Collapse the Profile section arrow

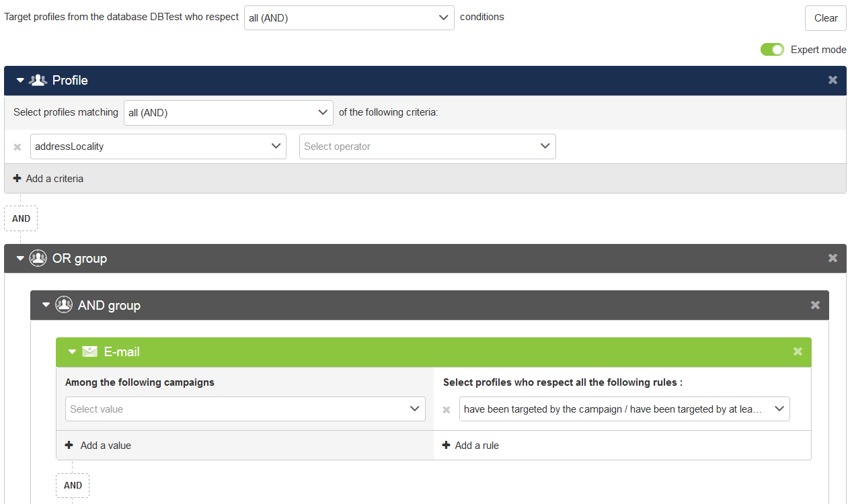(x=20, y=81)
